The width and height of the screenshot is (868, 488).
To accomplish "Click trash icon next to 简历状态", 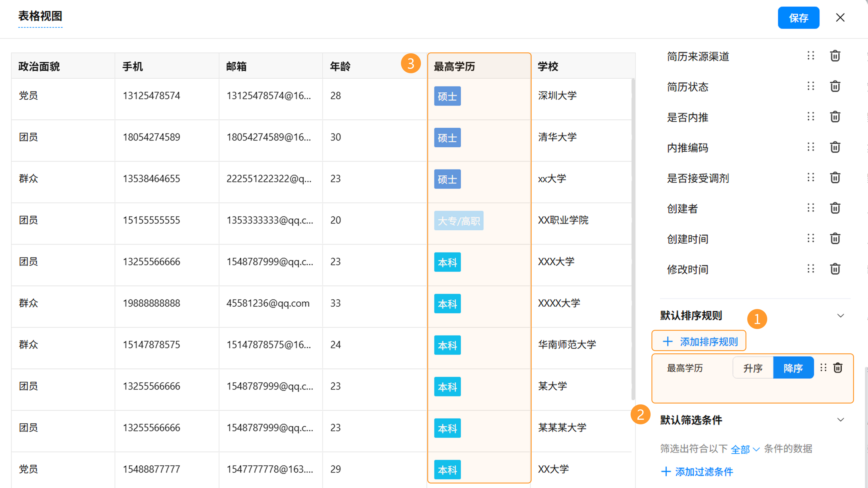I will pyautogui.click(x=835, y=86).
